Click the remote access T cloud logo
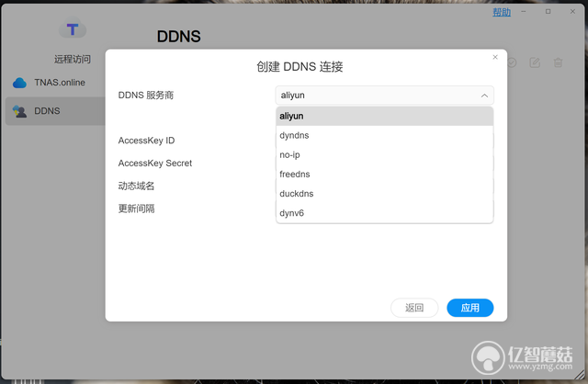 coord(73,28)
